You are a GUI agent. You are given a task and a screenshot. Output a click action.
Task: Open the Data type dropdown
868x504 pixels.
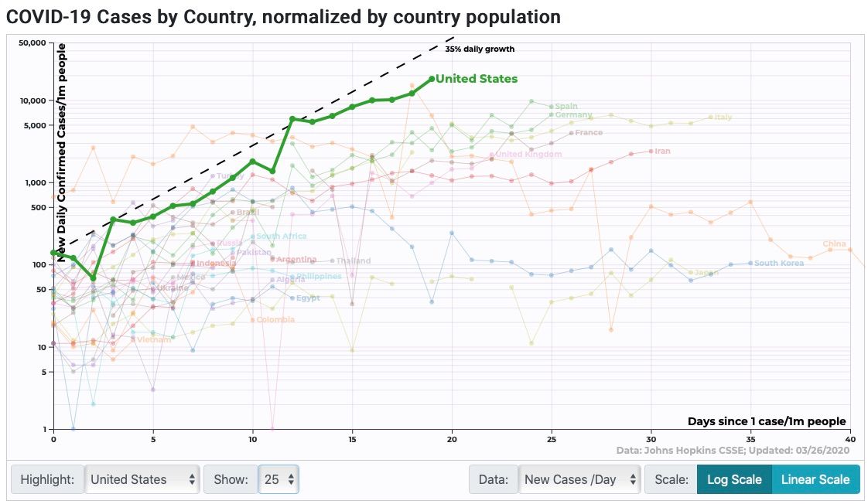click(x=579, y=479)
